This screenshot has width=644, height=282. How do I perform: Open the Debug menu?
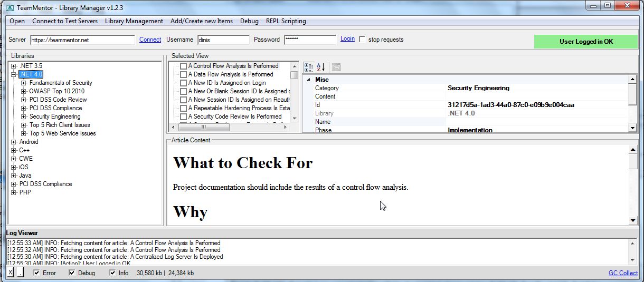click(x=249, y=21)
